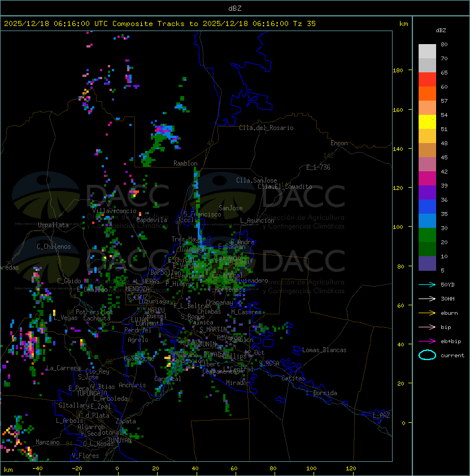Click the S_MARTIN location label
This screenshot has width=470, height=476.
214,330
